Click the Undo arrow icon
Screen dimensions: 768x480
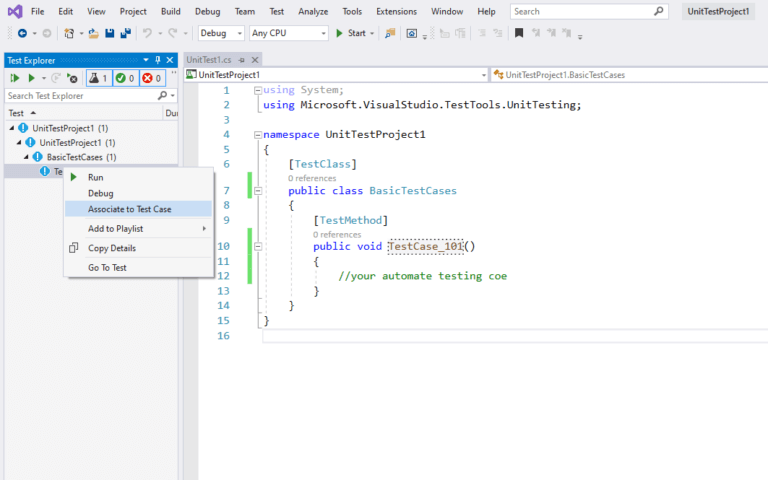point(147,33)
